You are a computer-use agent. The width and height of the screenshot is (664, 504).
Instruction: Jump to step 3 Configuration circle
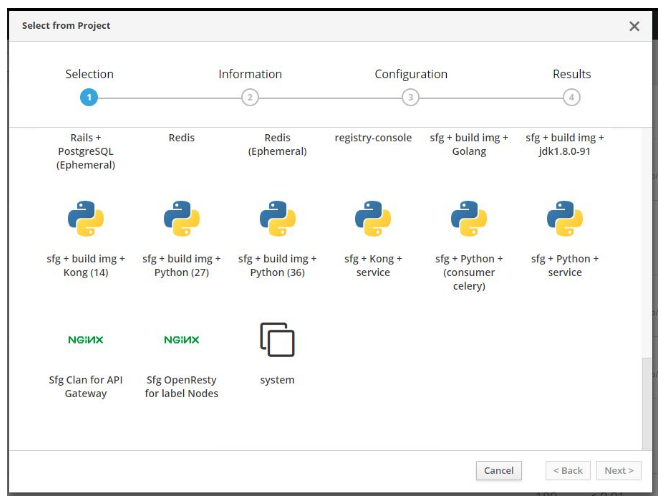410,97
